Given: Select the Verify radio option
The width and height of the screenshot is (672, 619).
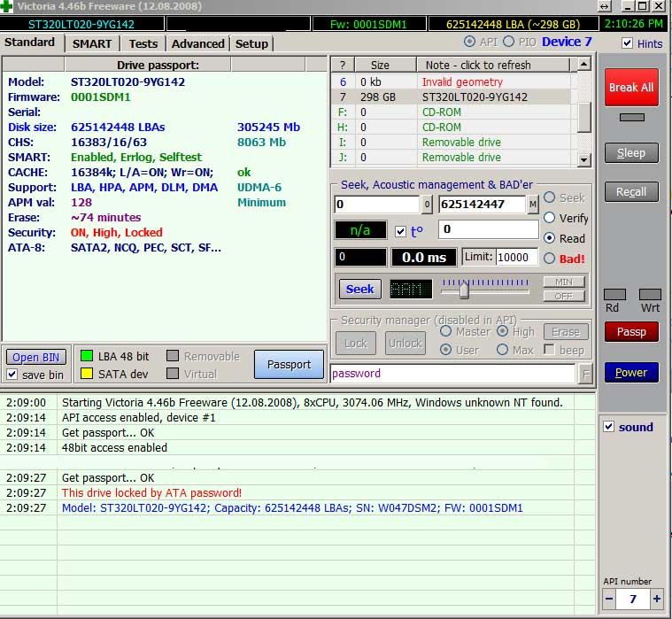Looking at the screenshot, I should tap(550, 218).
